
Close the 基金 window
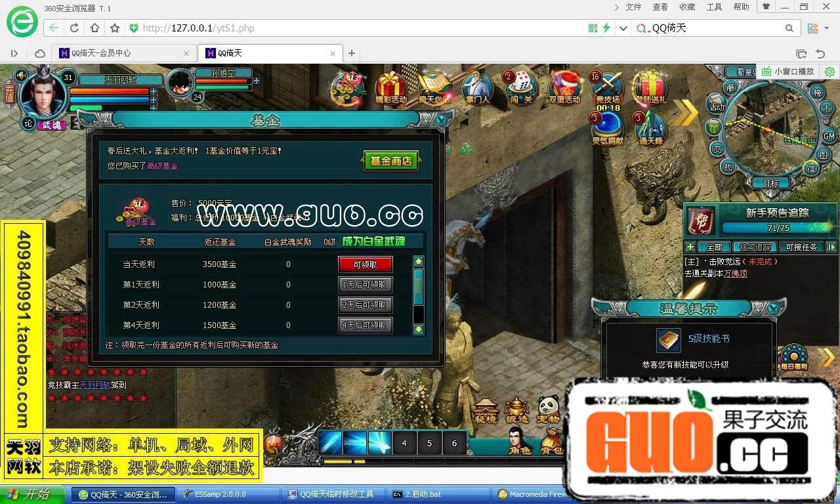pos(442,120)
